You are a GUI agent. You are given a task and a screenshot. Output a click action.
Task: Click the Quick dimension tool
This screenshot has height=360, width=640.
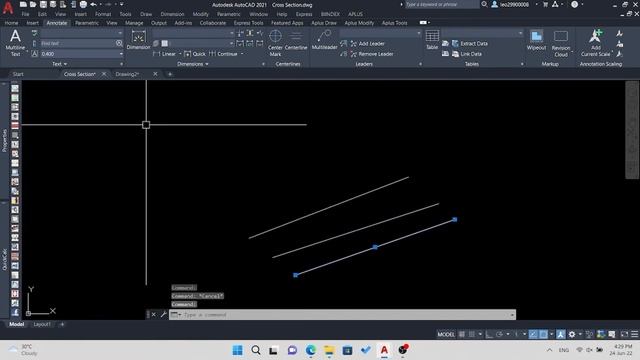(195, 54)
